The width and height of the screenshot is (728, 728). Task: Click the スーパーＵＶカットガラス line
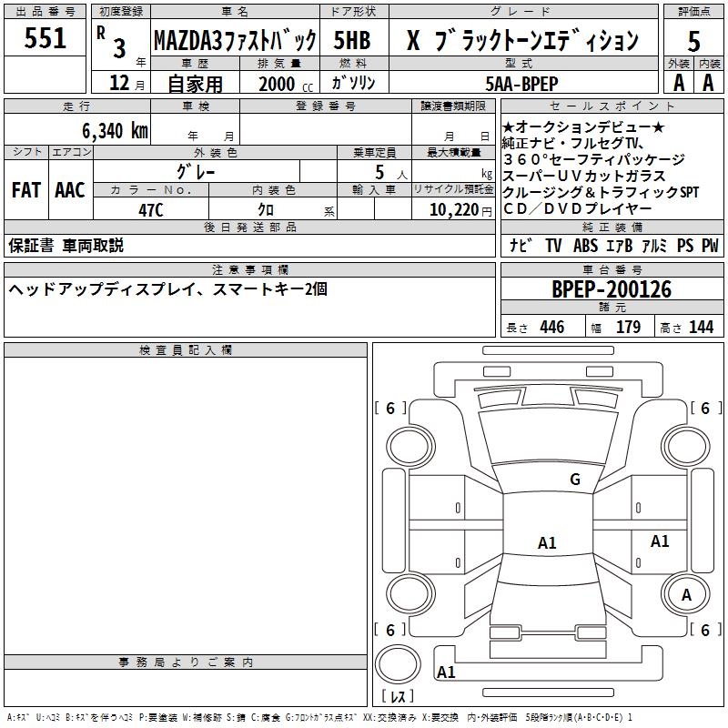point(584,176)
